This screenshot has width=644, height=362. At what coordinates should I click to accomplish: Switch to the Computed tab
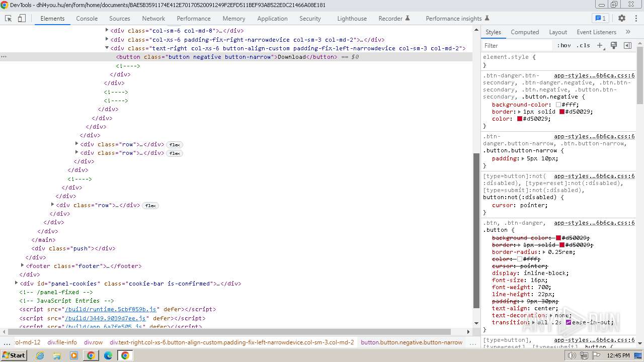click(x=525, y=32)
